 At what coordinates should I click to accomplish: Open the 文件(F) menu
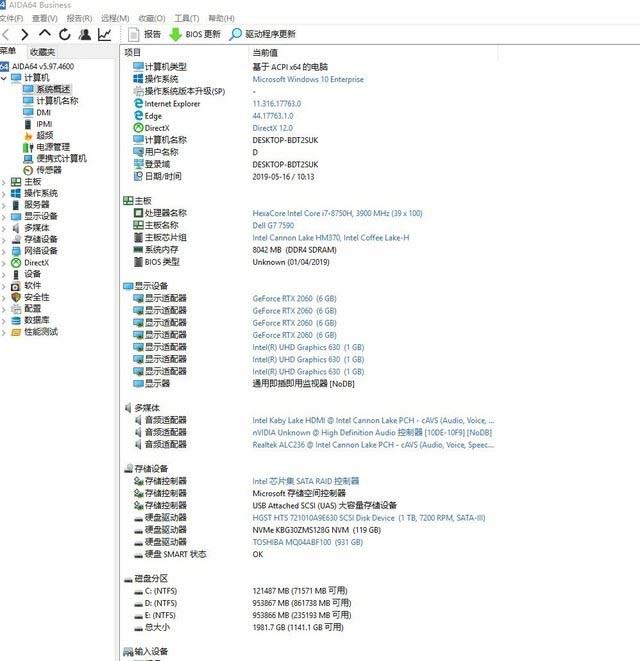click(x=11, y=19)
